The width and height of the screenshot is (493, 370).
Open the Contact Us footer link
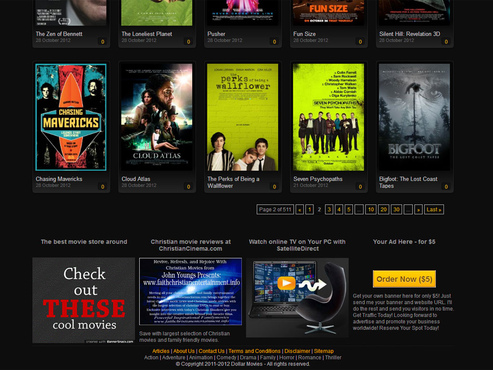coord(212,351)
